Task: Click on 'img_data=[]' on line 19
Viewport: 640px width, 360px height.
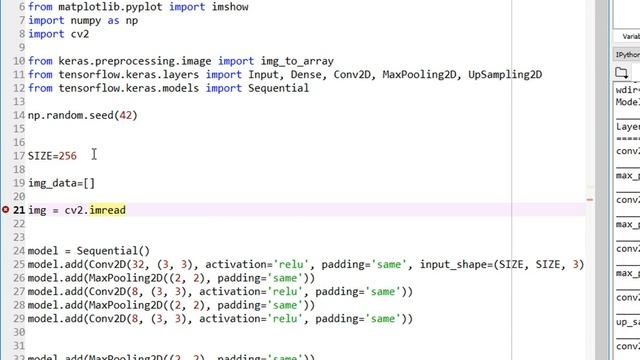Action: coord(61,183)
